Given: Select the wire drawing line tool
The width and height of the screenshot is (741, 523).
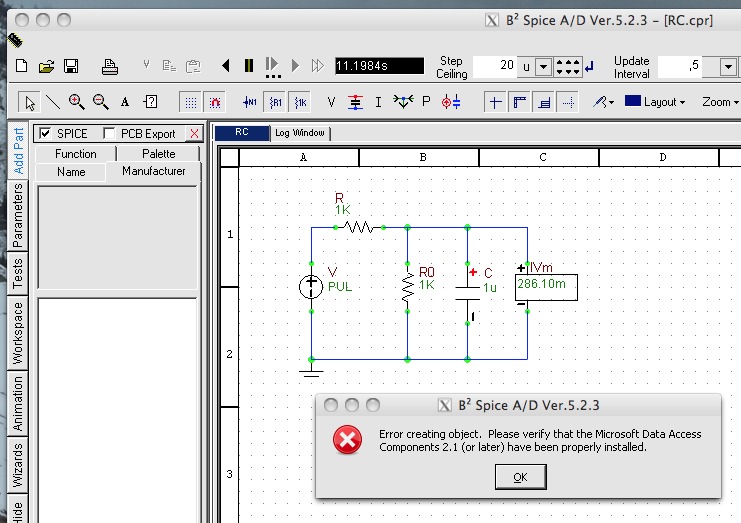Looking at the screenshot, I should coord(53,102).
